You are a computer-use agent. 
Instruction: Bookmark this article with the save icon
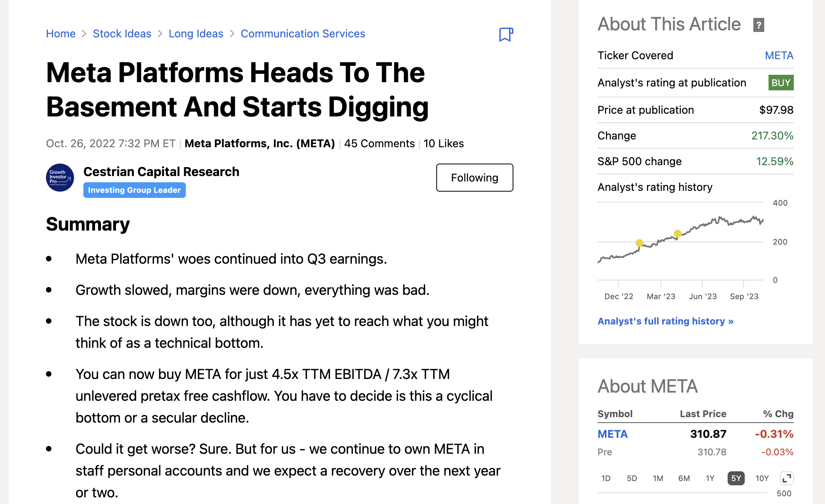506,34
